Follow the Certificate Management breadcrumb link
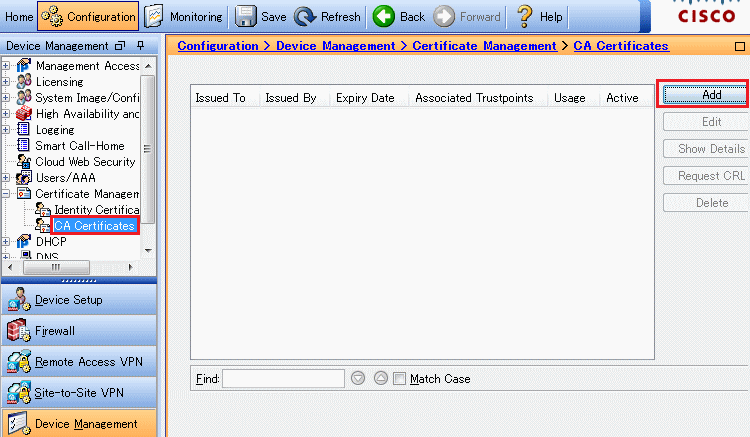This screenshot has width=750, height=437. click(x=485, y=46)
